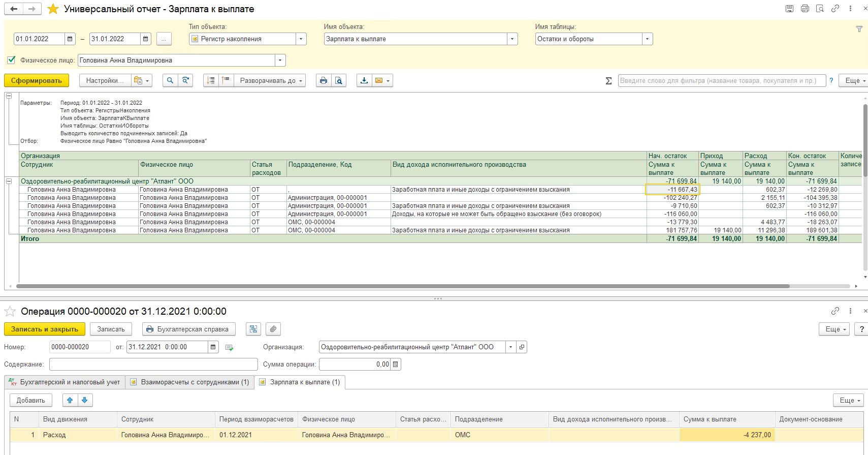The image size is (868, 455).
Task: Click the Содержание input field
Action: [x=153, y=364]
